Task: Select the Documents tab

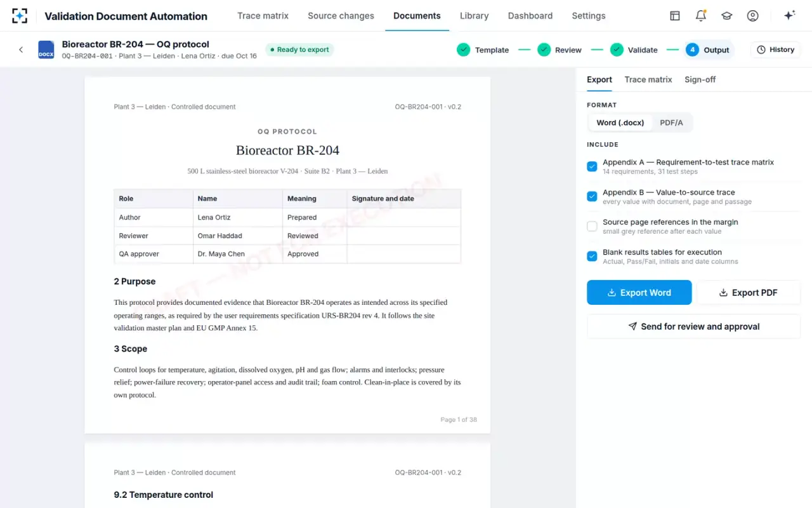Action: tap(417, 16)
